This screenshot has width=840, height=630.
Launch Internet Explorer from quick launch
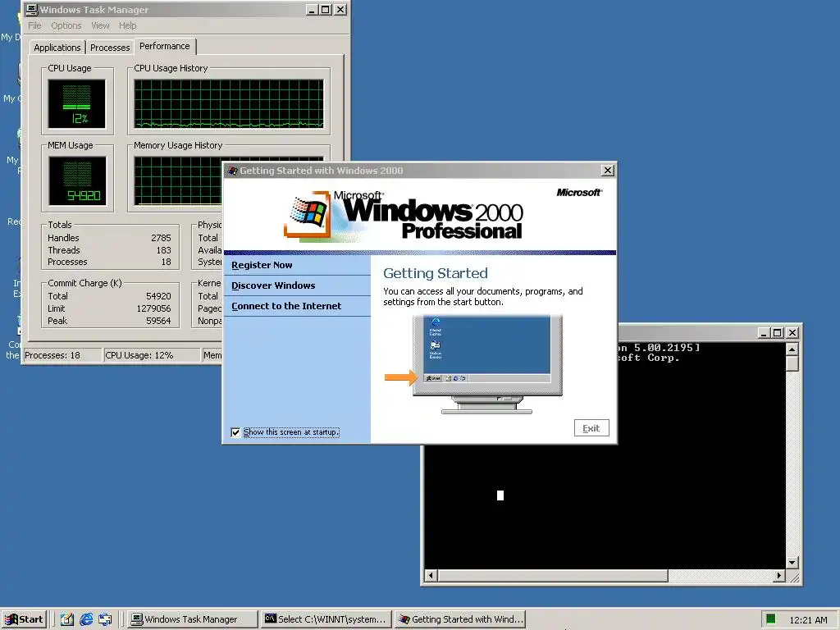coord(86,619)
